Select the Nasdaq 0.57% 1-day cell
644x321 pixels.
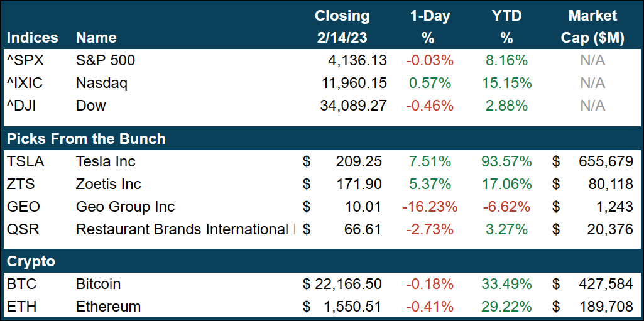tap(430, 83)
